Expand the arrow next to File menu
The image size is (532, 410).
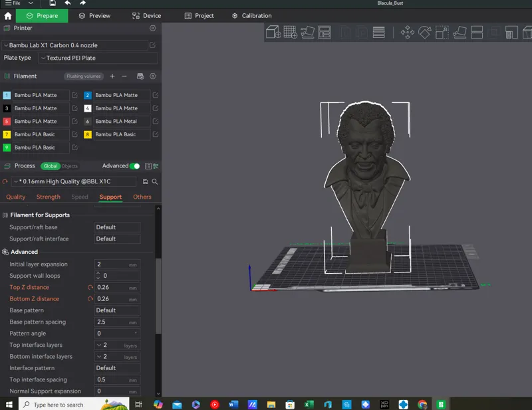coord(31,3)
